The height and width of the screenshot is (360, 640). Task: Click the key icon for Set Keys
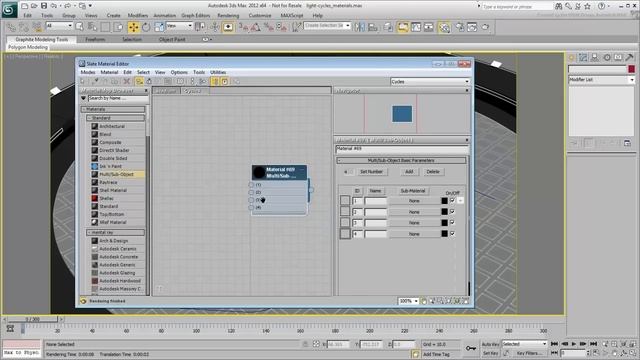[471, 348]
